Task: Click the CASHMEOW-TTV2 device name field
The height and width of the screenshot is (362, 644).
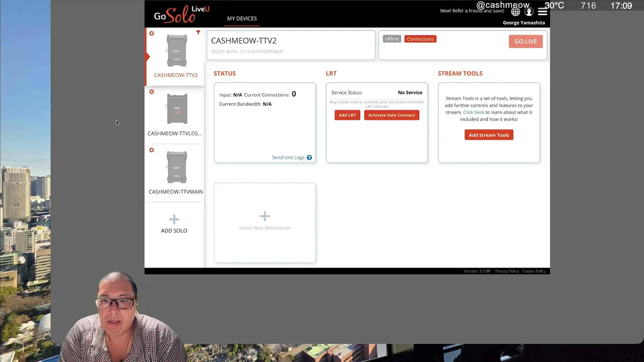Action: (x=291, y=45)
